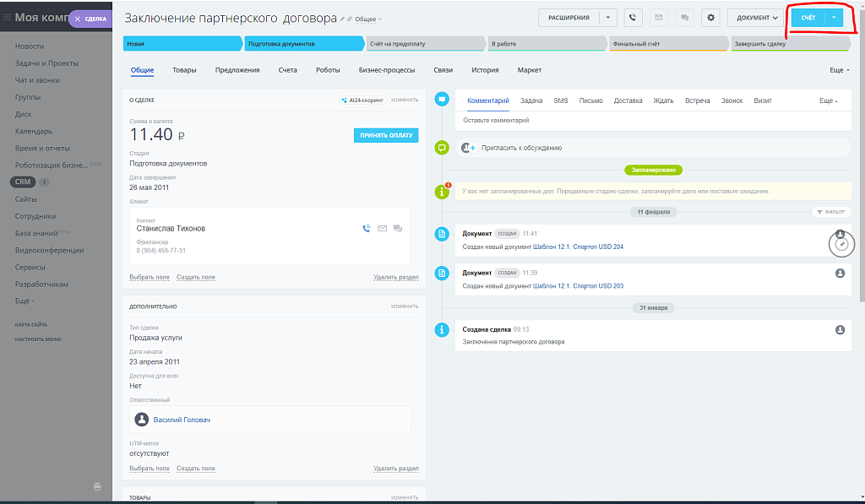
Task: Select the Задача tab in timeline editor
Action: (x=531, y=100)
